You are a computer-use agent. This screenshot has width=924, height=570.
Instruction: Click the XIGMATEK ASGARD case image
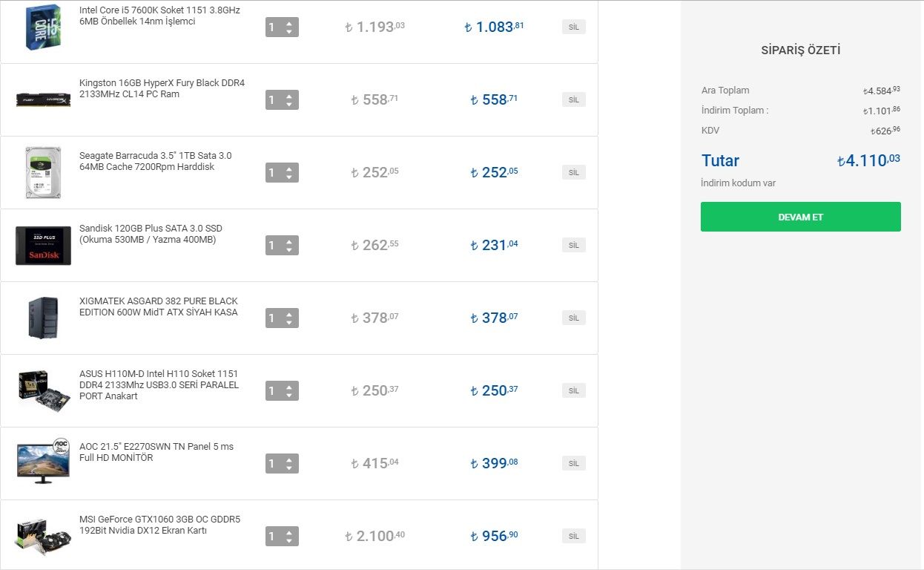tap(43, 318)
